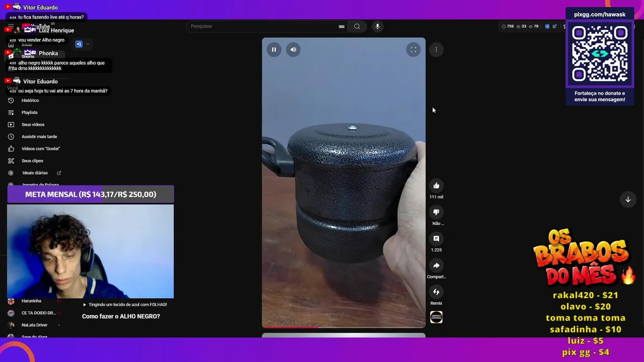
Task: Open the Remix option
Action: click(436, 292)
